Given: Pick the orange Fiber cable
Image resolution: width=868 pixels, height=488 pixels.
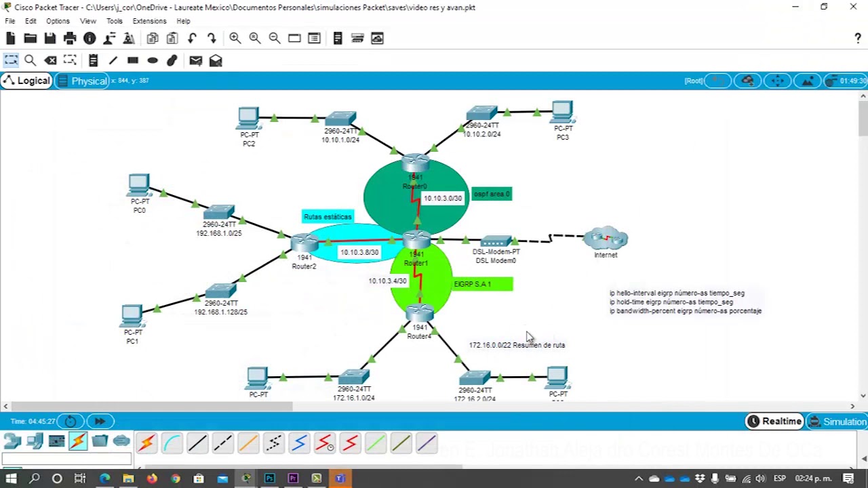Looking at the screenshot, I should tap(248, 444).
